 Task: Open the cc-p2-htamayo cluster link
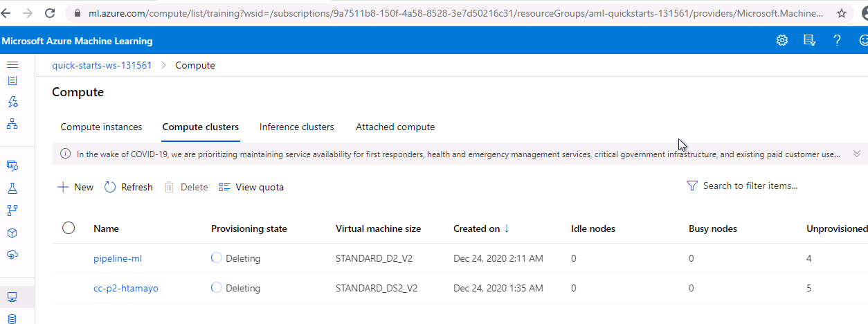coord(126,288)
